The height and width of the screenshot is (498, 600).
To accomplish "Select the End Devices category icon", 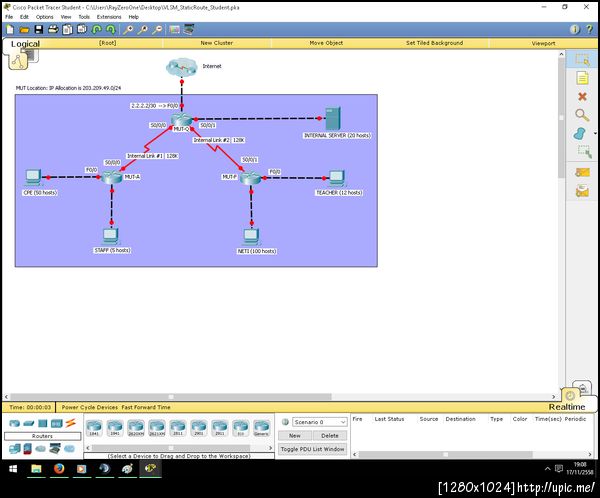I will 15,449.
